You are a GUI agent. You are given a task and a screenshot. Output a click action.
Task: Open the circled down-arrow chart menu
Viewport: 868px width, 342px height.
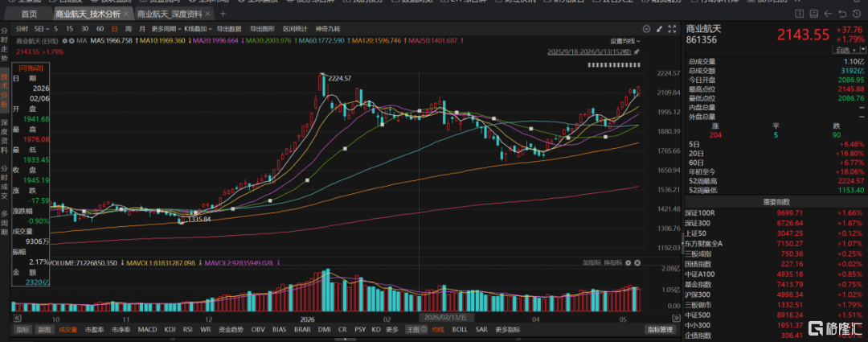pos(646,29)
